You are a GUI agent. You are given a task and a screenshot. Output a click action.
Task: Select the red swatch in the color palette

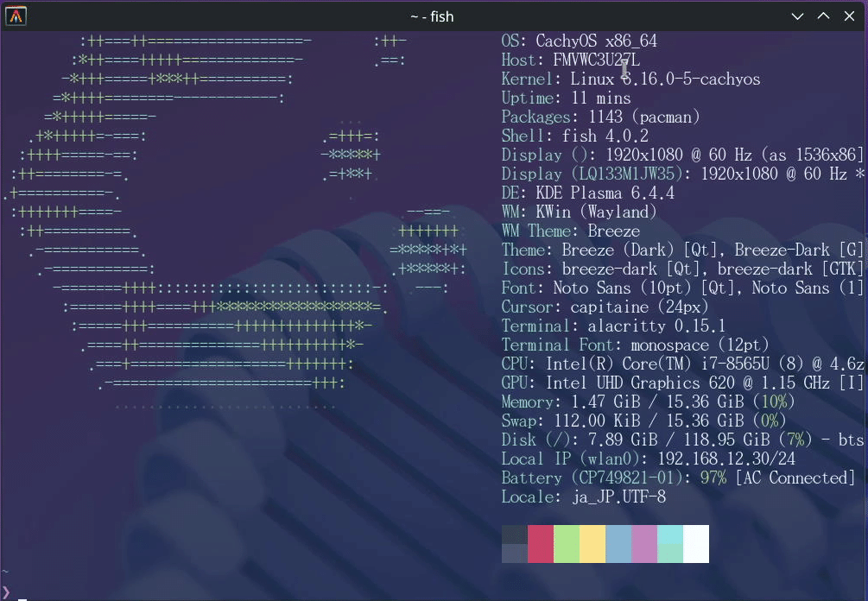tap(542, 544)
